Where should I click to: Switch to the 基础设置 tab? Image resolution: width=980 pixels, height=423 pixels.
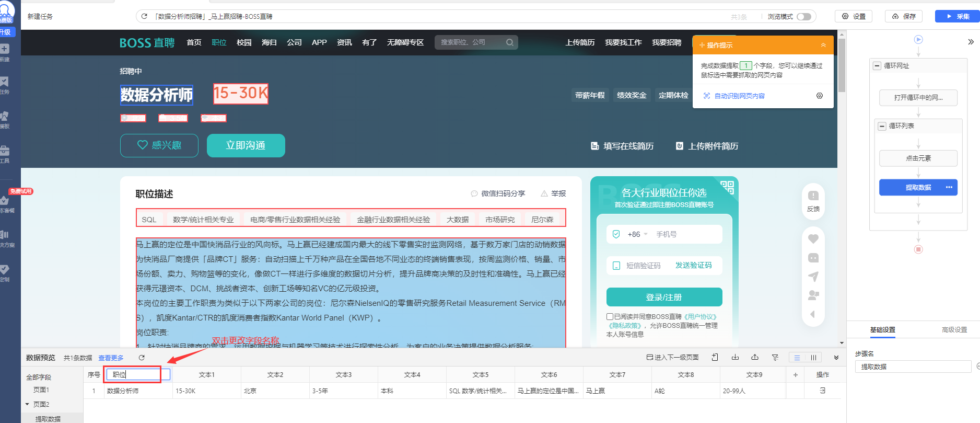pos(882,330)
